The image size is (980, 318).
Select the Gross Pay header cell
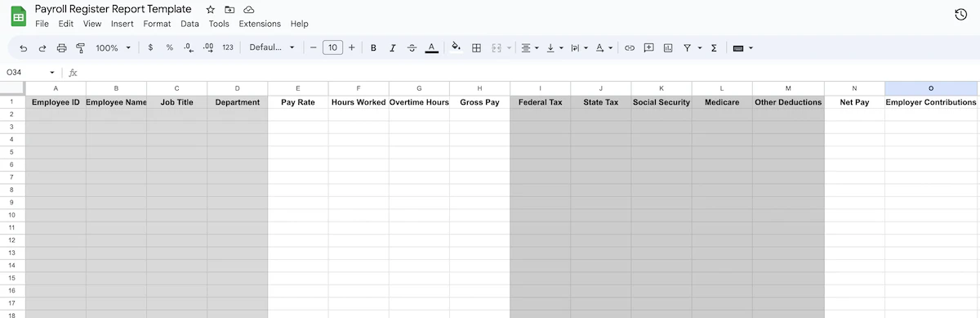pos(479,102)
